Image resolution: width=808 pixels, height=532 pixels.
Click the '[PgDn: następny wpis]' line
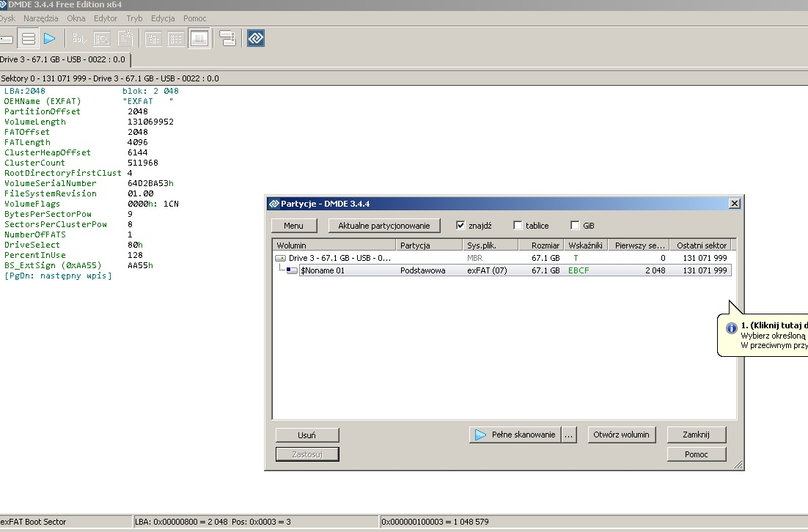(58, 276)
